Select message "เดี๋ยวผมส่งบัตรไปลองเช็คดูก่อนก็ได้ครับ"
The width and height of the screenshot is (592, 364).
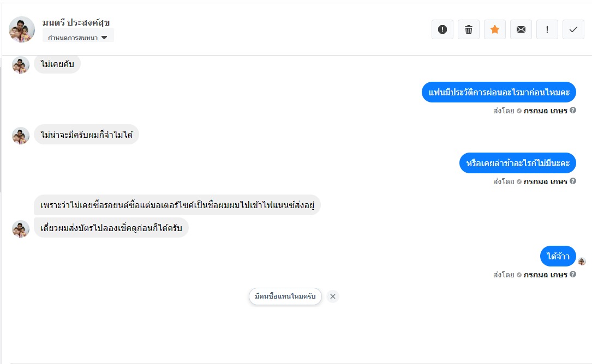click(x=111, y=227)
